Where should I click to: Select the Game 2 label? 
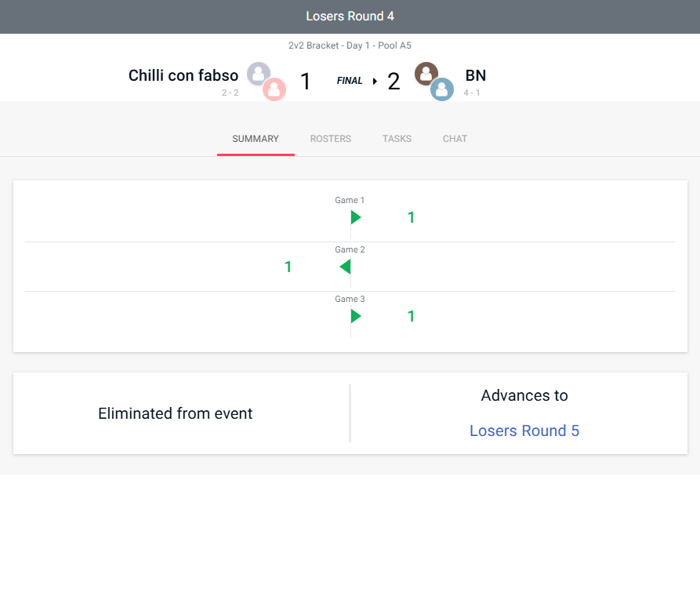(x=350, y=249)
